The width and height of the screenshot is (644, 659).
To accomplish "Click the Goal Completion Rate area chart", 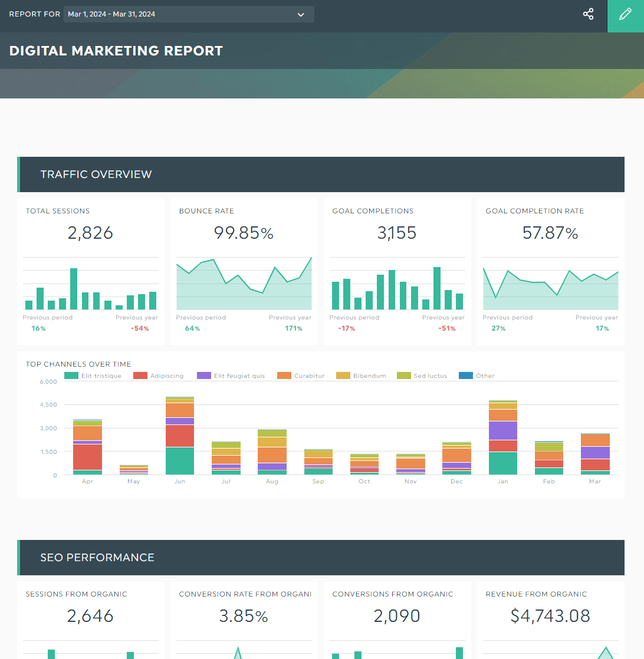I will (551, 284).
